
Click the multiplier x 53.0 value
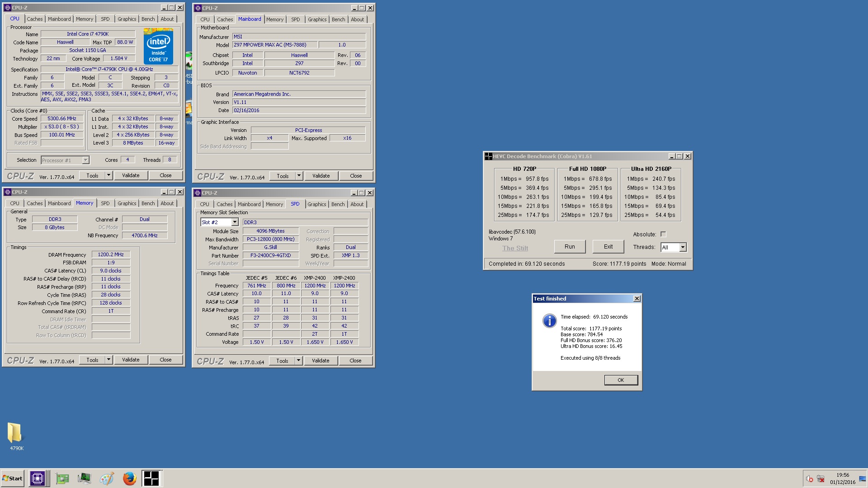[x=62, y=127]
